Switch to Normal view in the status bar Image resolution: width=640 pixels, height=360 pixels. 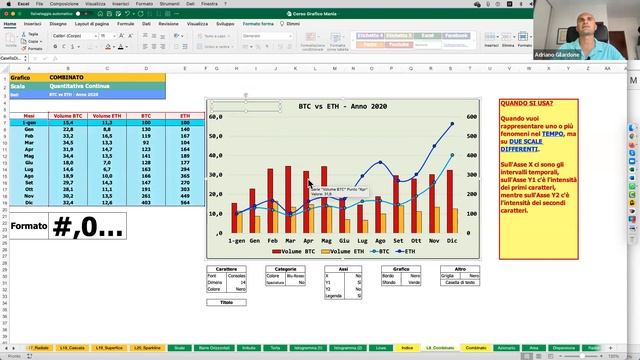click(526, 356)
